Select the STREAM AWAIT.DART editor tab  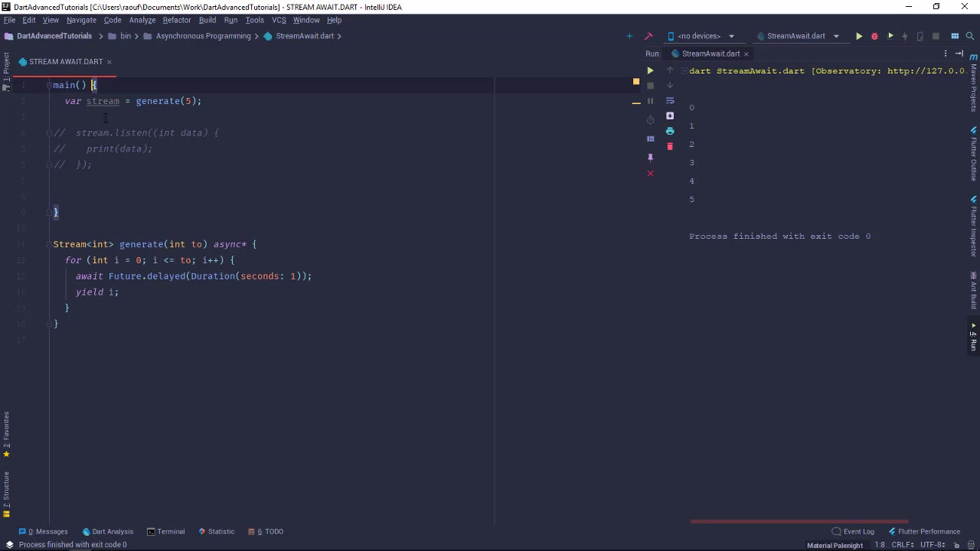click(66, 62)
